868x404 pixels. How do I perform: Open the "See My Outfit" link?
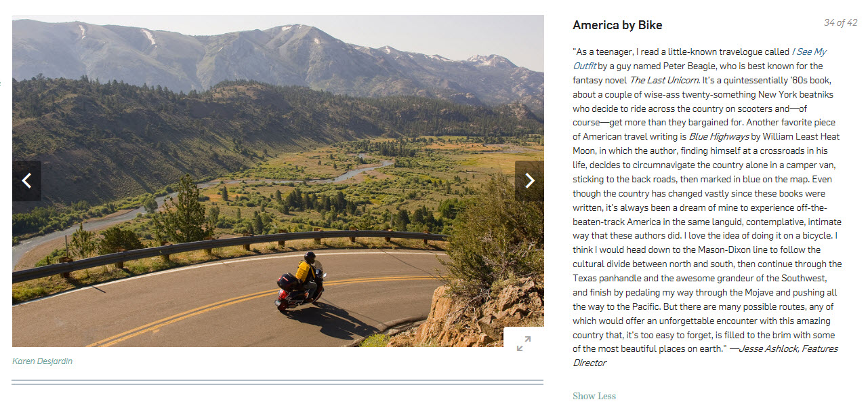pos(811,52)
